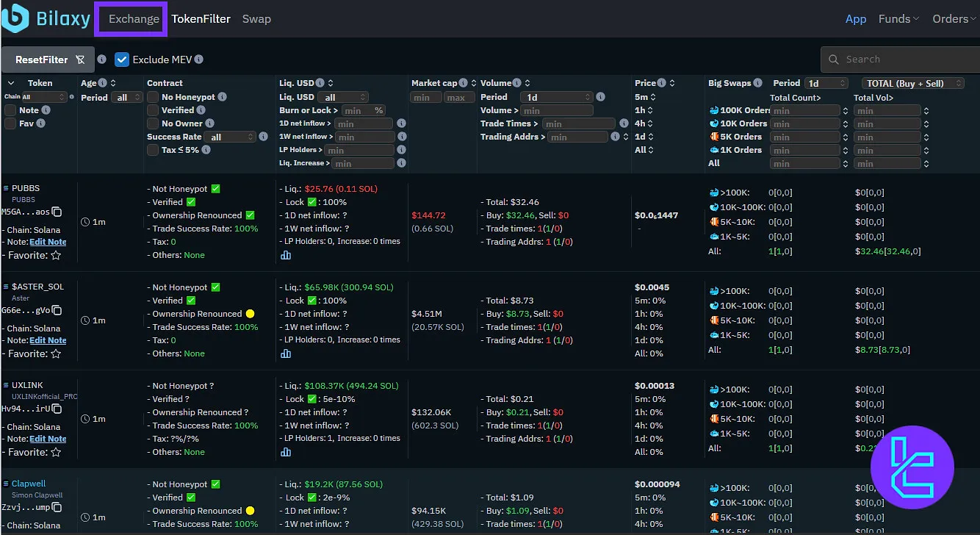Open the Success Rate dropdown
This screenshot has height=535, width=980.
tap(231, 137)
